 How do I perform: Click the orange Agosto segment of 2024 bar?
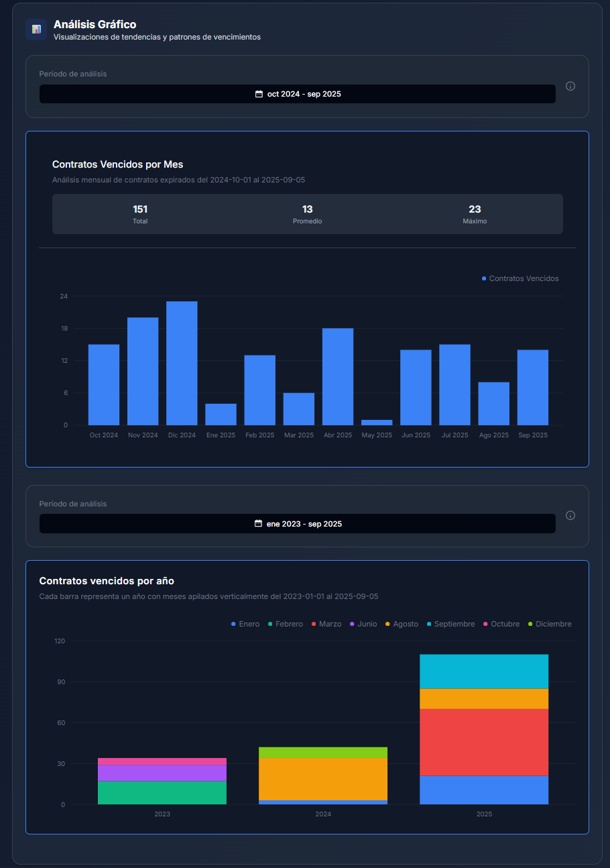pyautogui.click(x=323, y=779)
